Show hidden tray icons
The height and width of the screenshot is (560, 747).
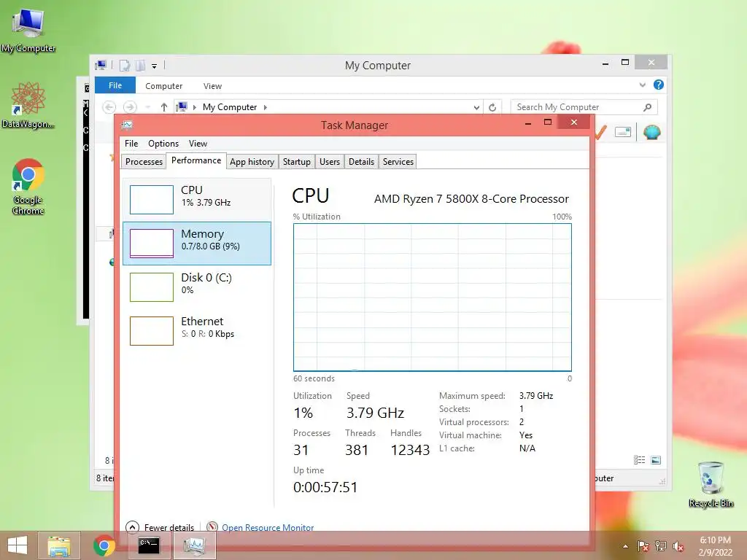click(625, 546)
